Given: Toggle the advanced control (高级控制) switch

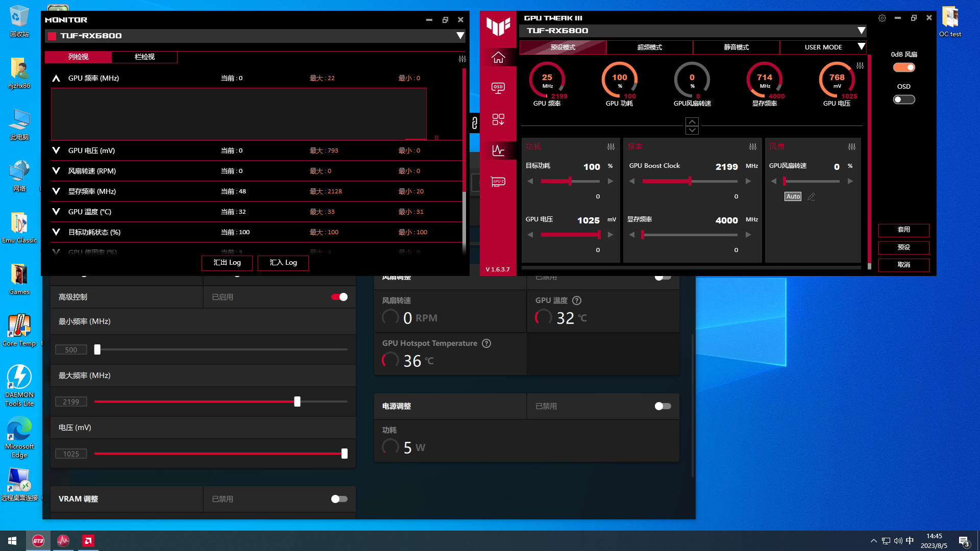Looking at the screenshot, I should [x=339, y=297].
